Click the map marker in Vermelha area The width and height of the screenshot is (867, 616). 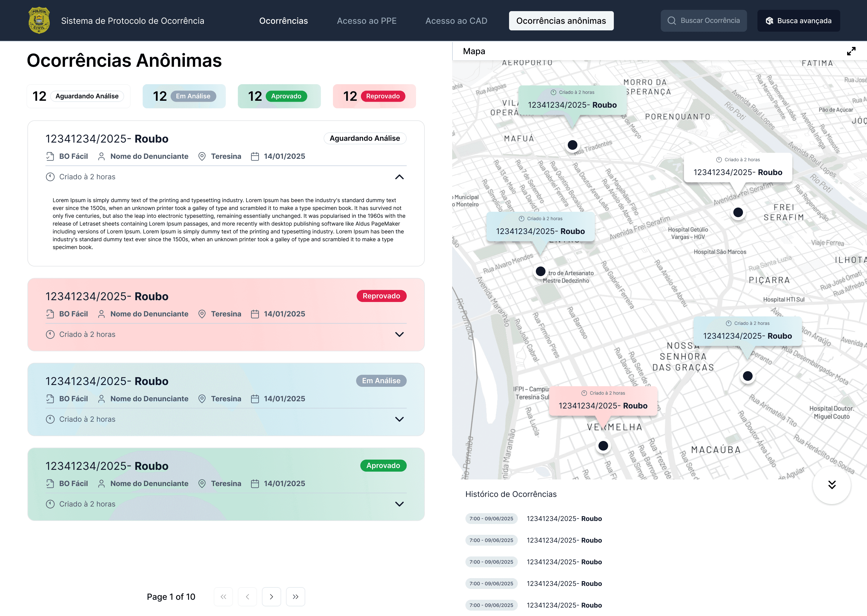tap(603, 446)
